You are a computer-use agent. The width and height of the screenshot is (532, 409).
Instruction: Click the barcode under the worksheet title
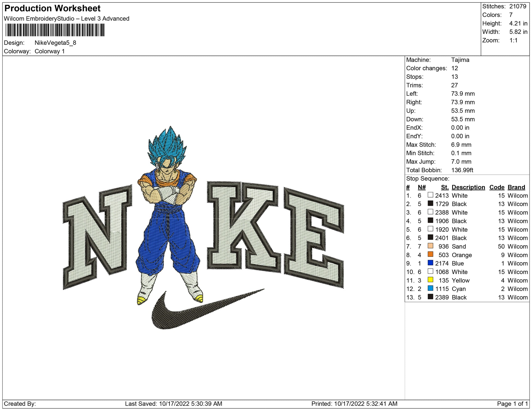tap(55, 30)
